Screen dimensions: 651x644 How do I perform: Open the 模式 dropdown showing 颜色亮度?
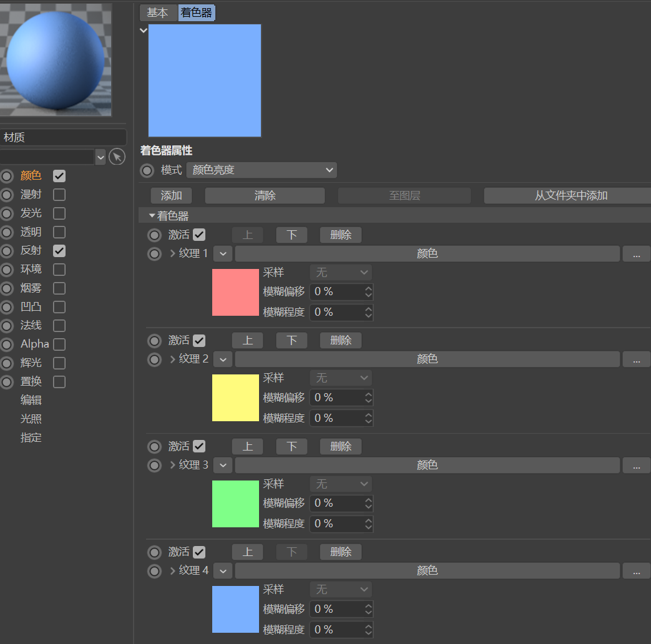pyautogui.click(x=262, y=170)
